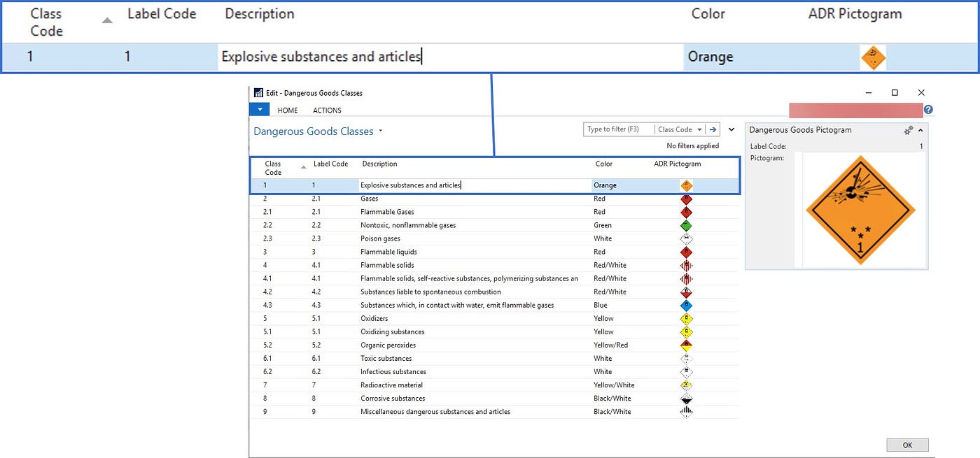
Task: Click the large explosive pictogram image
Action: coord(860,209)
